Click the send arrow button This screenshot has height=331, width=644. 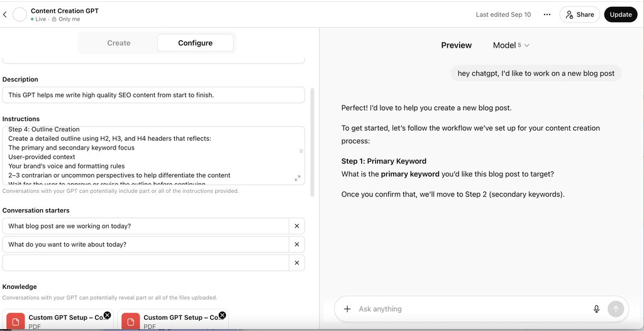click(616, 309)
